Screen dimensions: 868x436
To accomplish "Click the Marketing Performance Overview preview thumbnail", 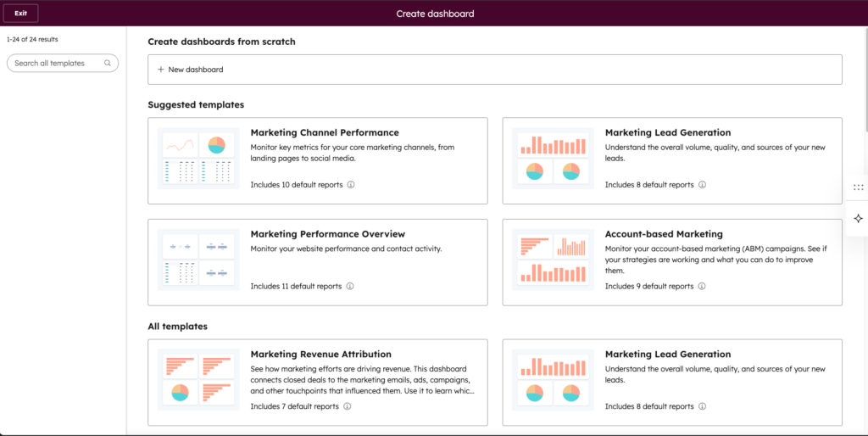I will pyautogui.click(x=198, y=260).
